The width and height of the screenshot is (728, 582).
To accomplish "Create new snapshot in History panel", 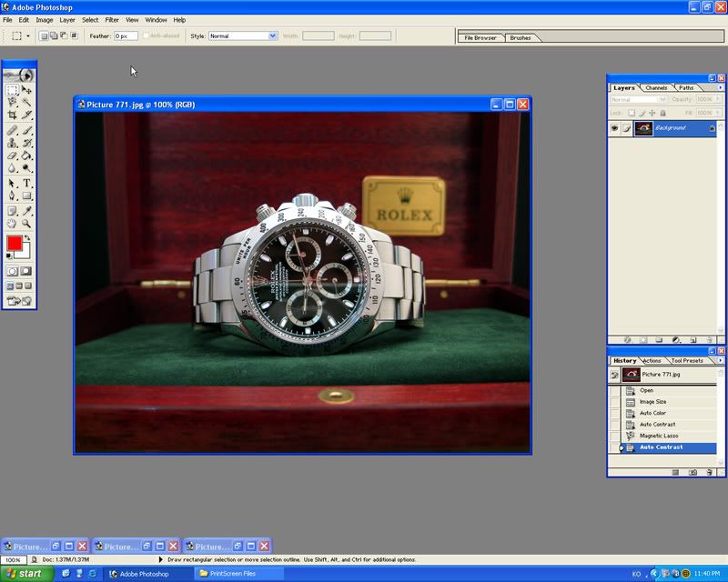I will [x=693, y=473].
